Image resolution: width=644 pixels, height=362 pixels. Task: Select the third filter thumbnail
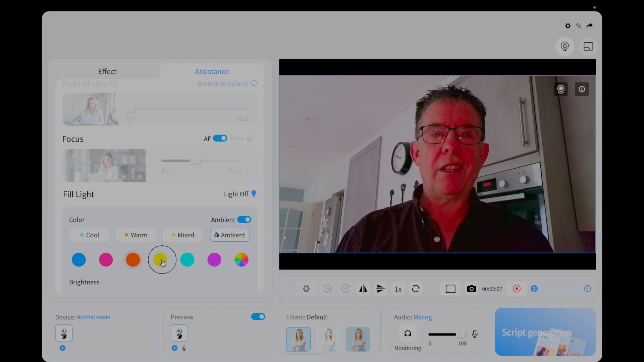[358, 339]
